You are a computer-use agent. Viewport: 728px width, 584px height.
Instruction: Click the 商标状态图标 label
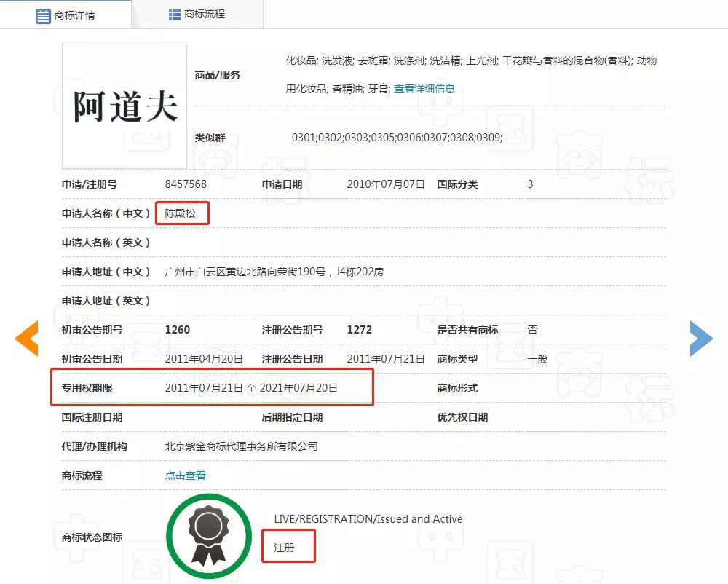[x=92, y=537]
